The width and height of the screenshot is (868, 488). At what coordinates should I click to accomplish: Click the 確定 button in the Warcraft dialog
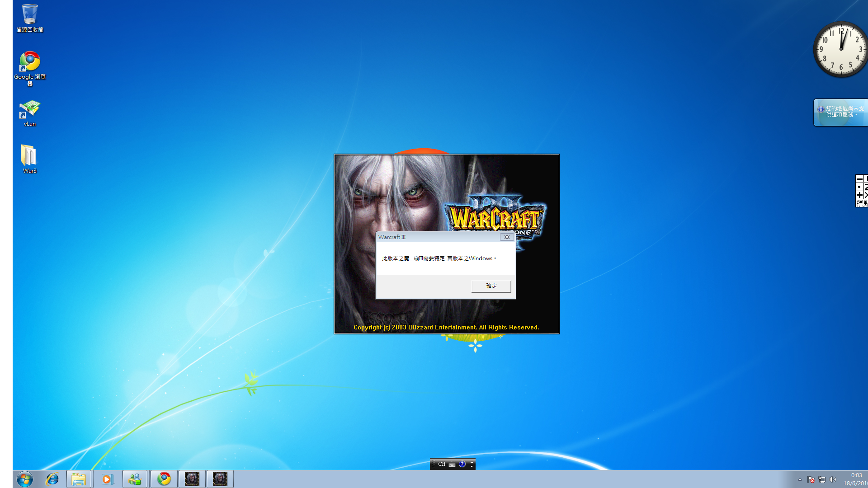(491, 286)
